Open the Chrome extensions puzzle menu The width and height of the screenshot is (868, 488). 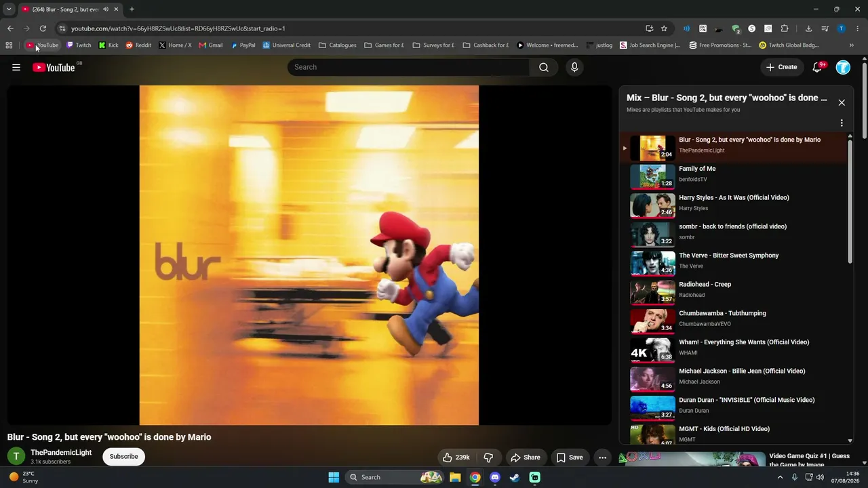tap(785, 28)
